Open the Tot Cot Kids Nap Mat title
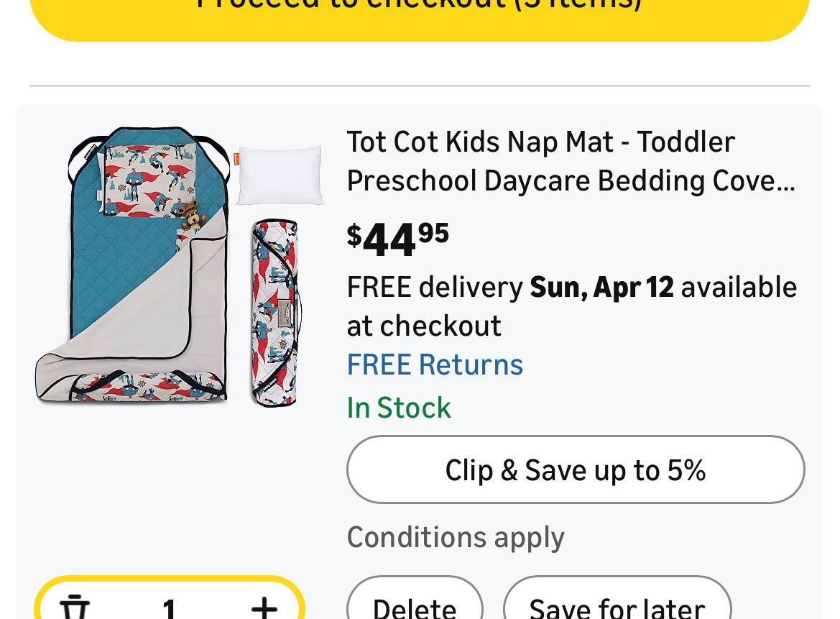Screen dimensions: 840x619 (x=571, y=161)
